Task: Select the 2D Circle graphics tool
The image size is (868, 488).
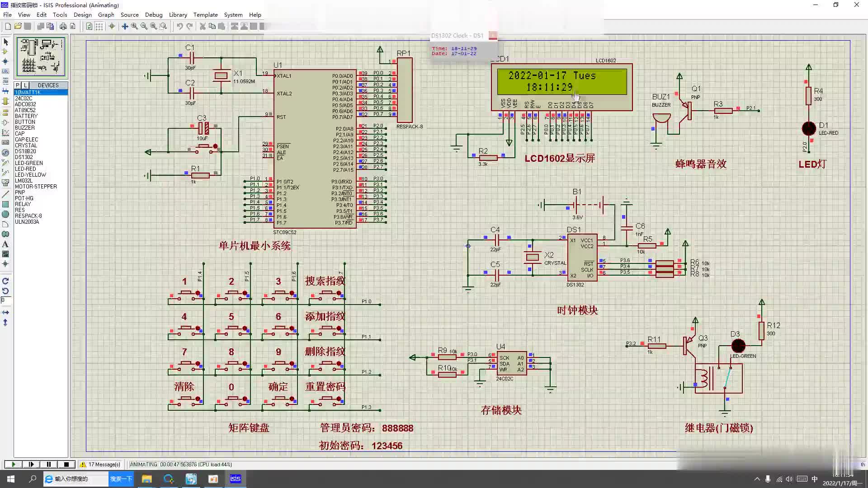Action: 5,214
